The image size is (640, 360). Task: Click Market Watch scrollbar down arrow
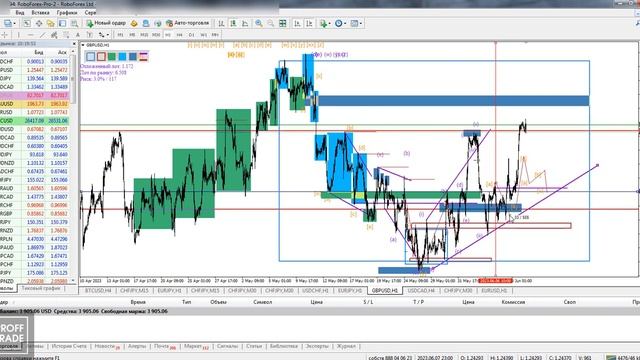73,281
